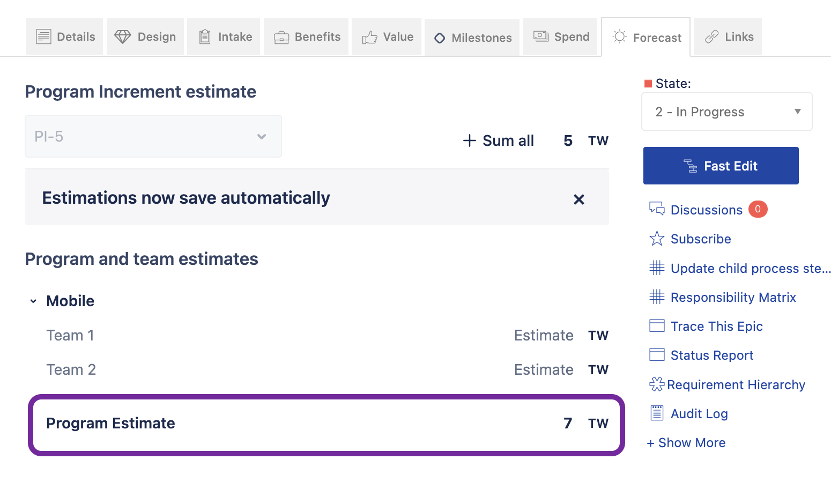This screenshot has width=831, height=504.
Task: Open the Status Report link
Action: [x=712, y=355]
